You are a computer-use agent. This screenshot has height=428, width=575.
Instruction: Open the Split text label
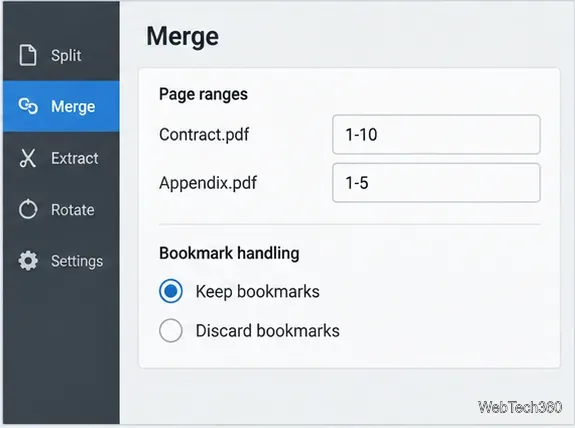tap(66, 56)
